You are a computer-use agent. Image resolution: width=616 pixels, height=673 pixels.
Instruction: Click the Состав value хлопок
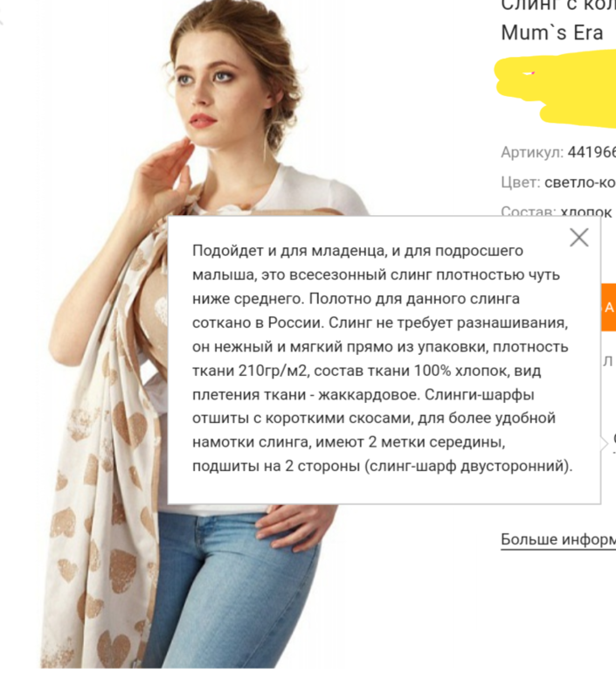pos(586,212)
